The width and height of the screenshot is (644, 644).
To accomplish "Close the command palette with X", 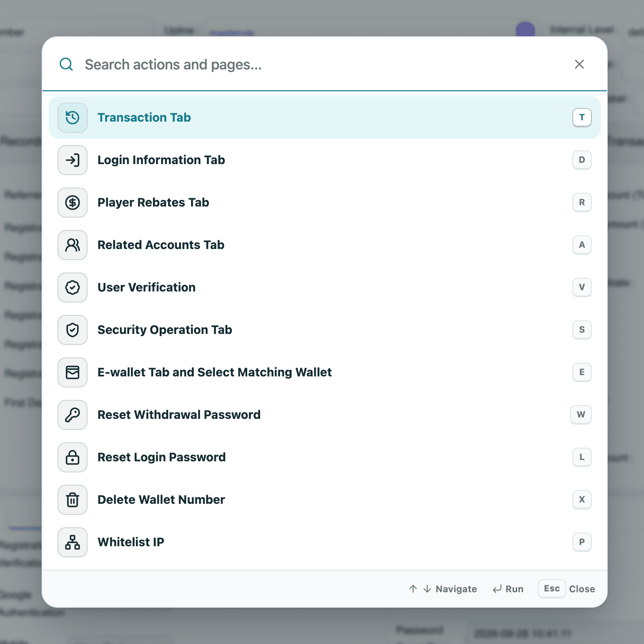I will pos(579,64).
